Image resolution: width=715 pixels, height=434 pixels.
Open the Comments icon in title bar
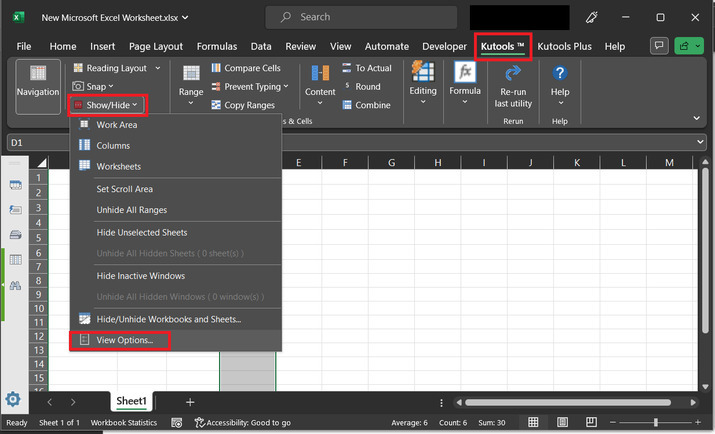[x=659, y=46]
